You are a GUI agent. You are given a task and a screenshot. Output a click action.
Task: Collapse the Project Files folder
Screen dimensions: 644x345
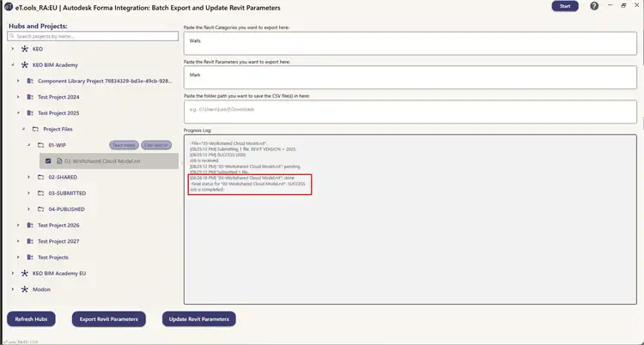tap(23, 129)
